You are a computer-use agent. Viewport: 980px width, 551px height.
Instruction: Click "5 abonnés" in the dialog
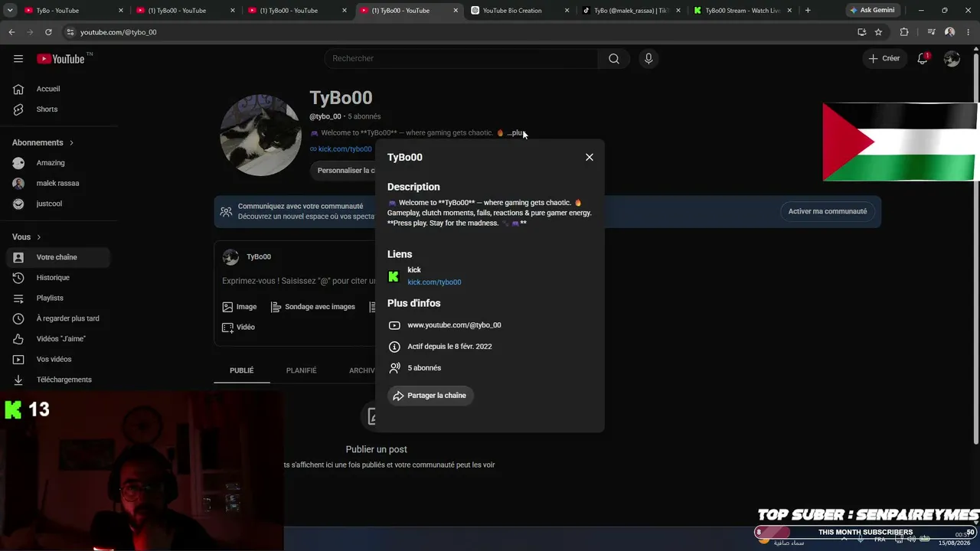click(424, 368)
